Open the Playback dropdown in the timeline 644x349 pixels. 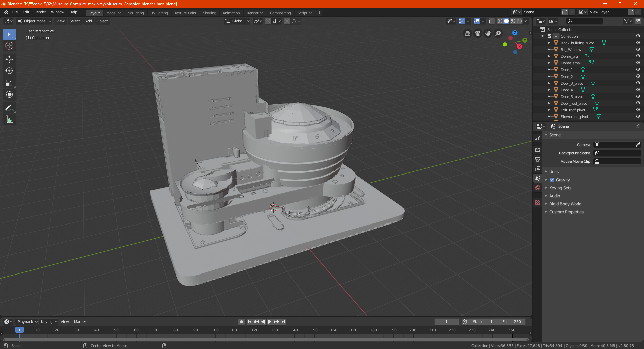coord(28,322)
